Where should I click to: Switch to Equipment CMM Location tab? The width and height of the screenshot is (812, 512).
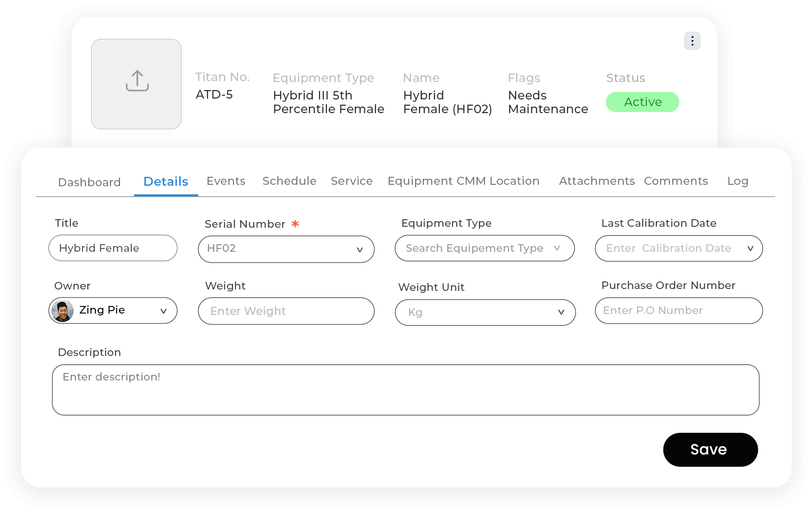click(463, 181)
